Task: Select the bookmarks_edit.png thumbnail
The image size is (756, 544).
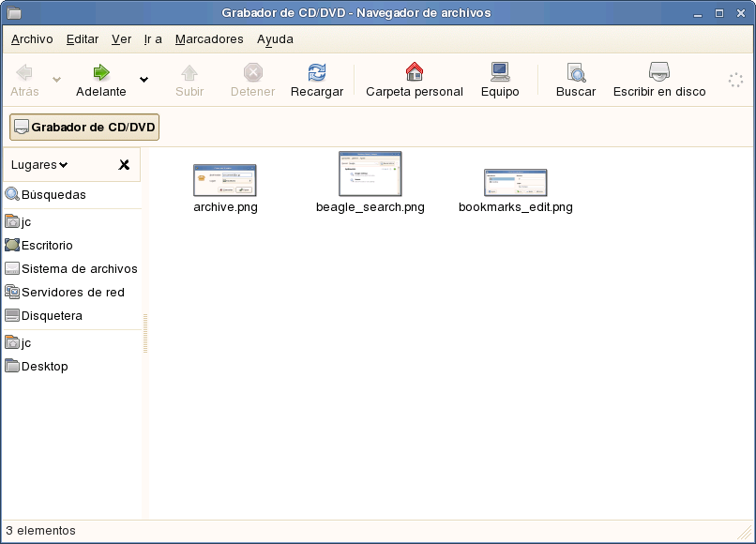Action: pyautogui.click(x=515, y=182)
